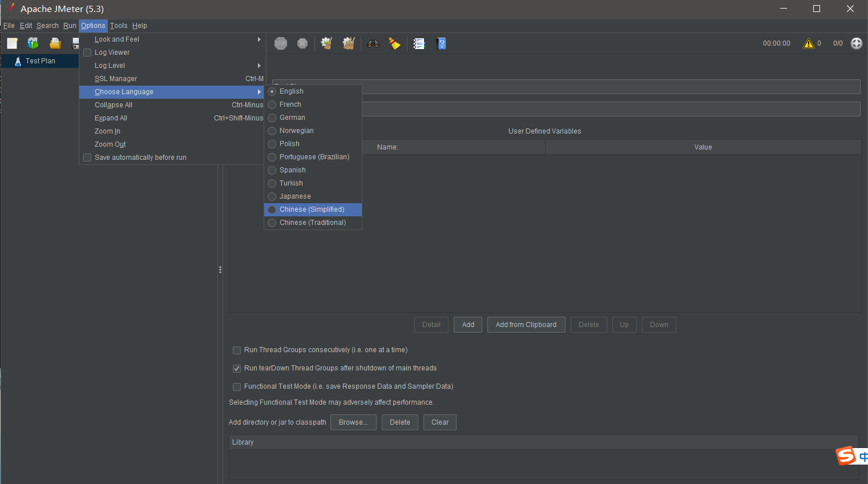The width and height of the screenshot is (868, 484).
Task: Click Expand All menu entry
Action: click(x=171, y=118)
